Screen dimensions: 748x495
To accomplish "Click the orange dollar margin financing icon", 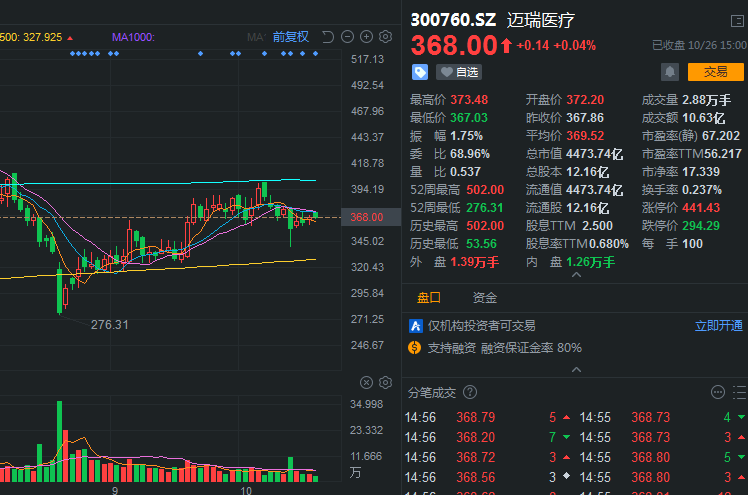I will pos(415,348).
